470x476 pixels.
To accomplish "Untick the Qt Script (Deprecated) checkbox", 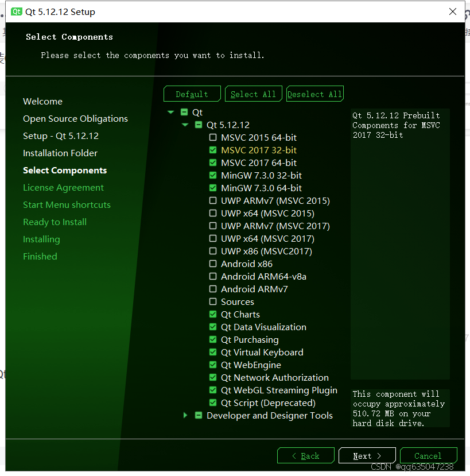I will point(213,403).
